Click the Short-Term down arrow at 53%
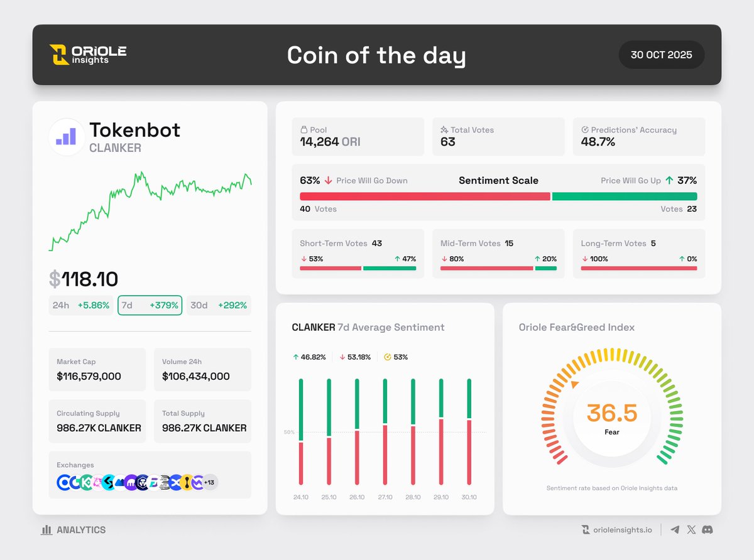The width and height of the screenshot is (754, 560). (303, 259)
